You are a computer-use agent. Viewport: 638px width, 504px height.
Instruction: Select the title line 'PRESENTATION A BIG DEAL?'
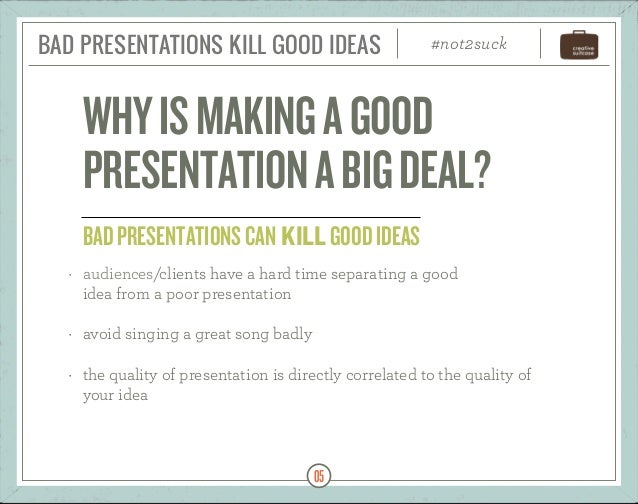pyautogui.click(x=285, y=169)
